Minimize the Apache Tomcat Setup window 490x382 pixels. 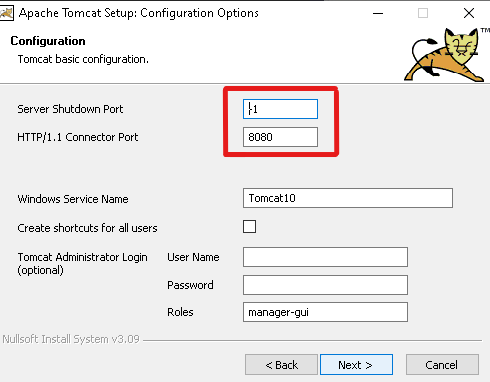pos(378,13)
